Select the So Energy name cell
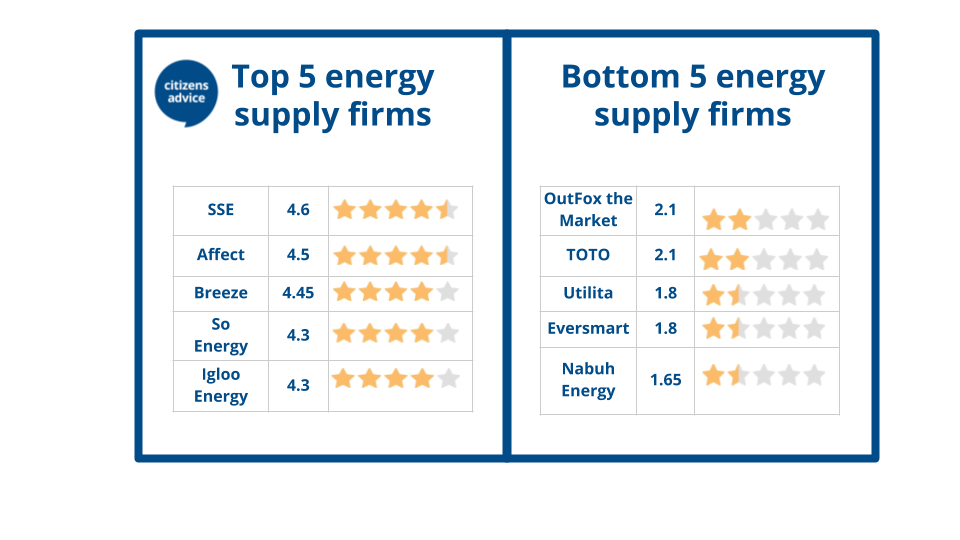Screen dimensions: 960x540 (x=221, y=336)
